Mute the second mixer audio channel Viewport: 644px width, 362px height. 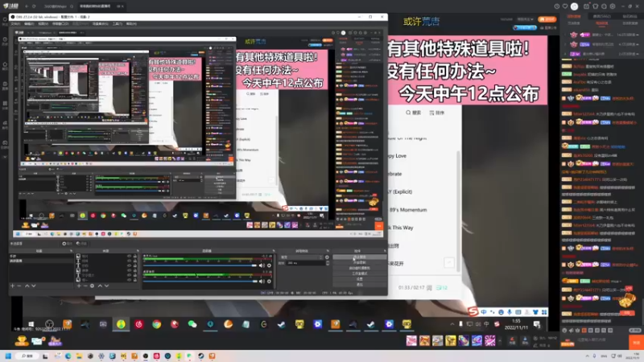(x=262, y=281)
